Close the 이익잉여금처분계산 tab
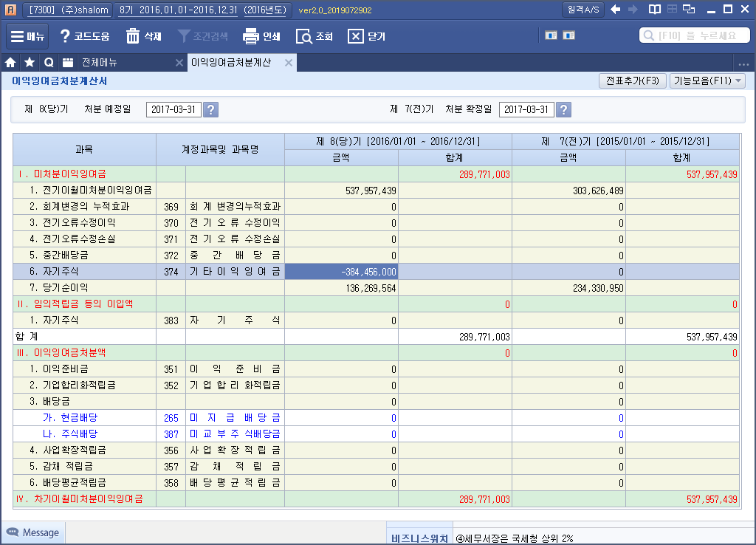Image resolution: width=756 pixels, height=545 pixels. coord(289,63)
